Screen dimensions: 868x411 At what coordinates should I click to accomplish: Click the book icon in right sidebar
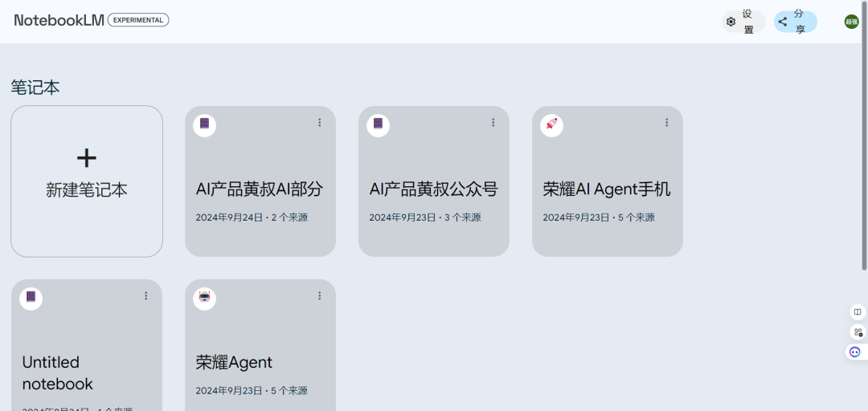858,312
